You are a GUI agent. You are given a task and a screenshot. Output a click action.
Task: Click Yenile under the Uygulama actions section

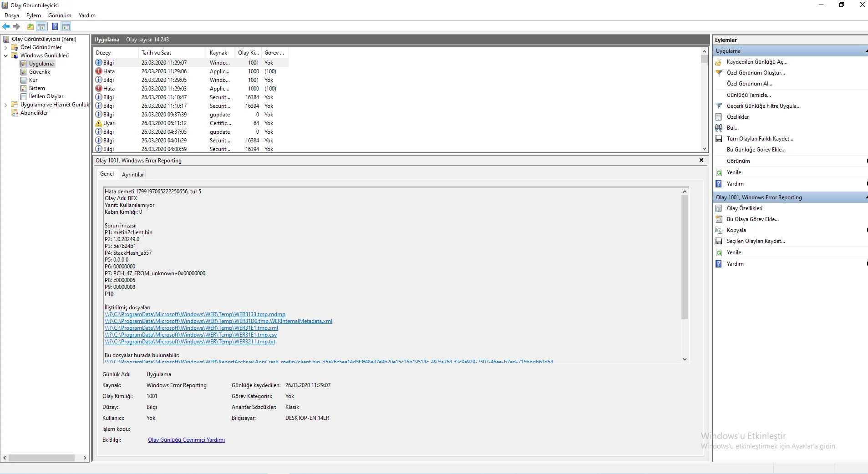(x=734, y=172)
